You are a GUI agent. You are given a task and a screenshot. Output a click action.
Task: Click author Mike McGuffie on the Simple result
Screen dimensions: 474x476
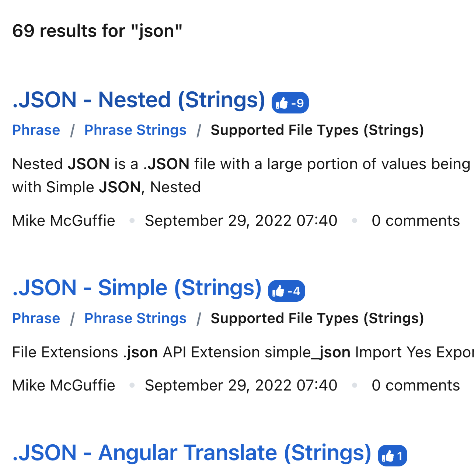point(64,386)
